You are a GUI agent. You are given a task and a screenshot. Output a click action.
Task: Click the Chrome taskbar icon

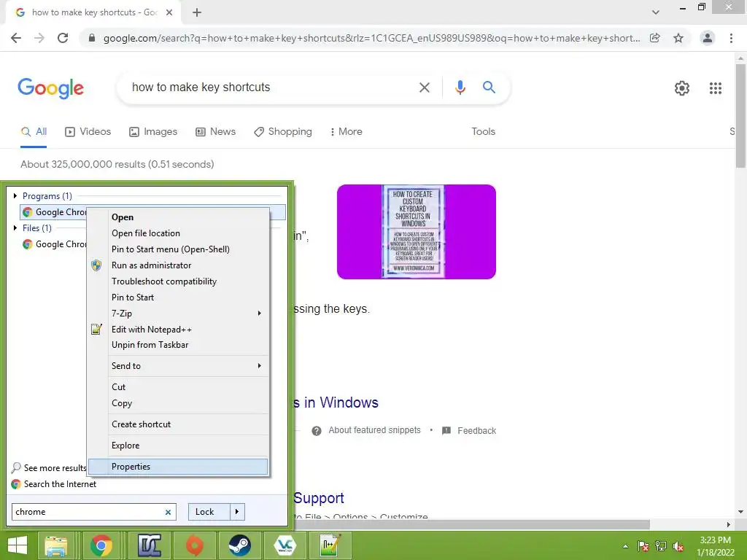pyautogui.click(x=101, y=545)
